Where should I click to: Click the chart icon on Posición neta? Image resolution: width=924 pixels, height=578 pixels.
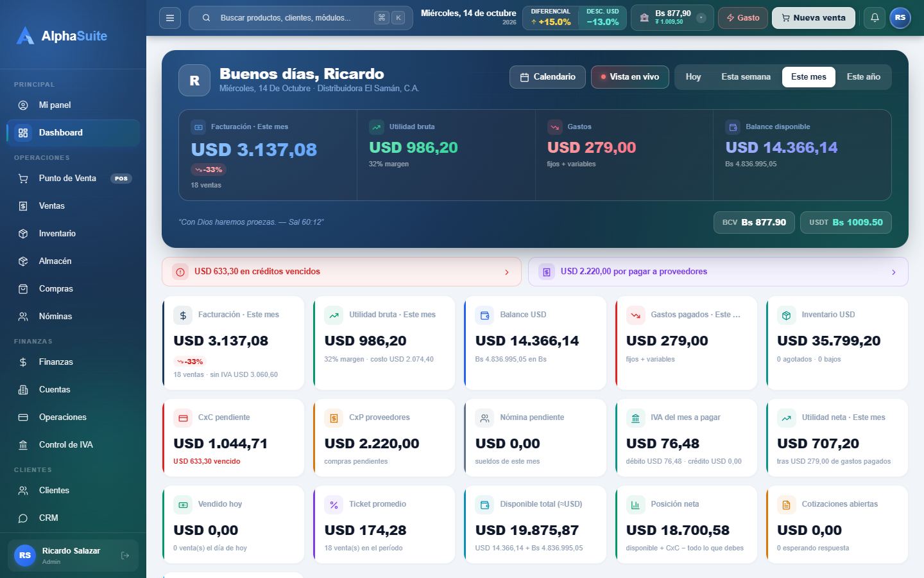coord(636,505)
